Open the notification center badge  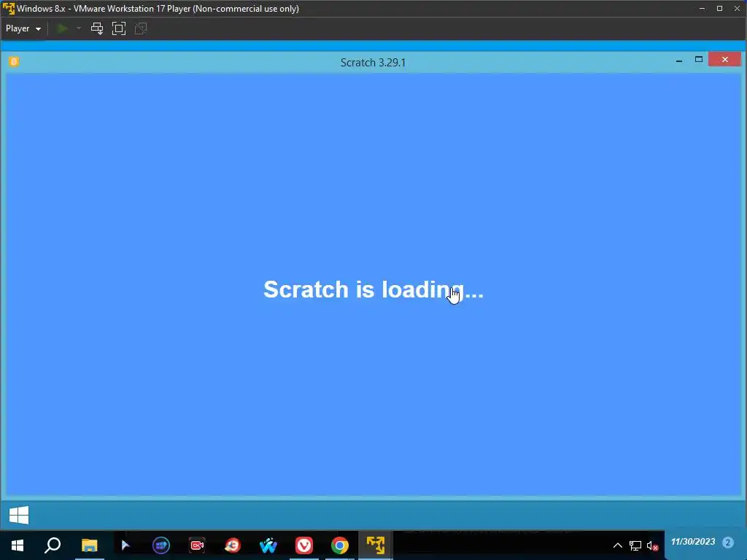(x=727, y=542)
